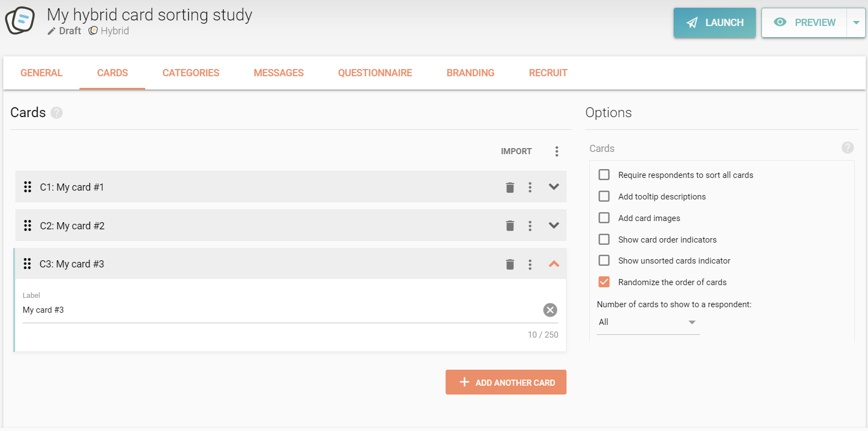Click help icon next to Cards heading
The width and height of the screenshot is (868, 431).
[56, 113]
